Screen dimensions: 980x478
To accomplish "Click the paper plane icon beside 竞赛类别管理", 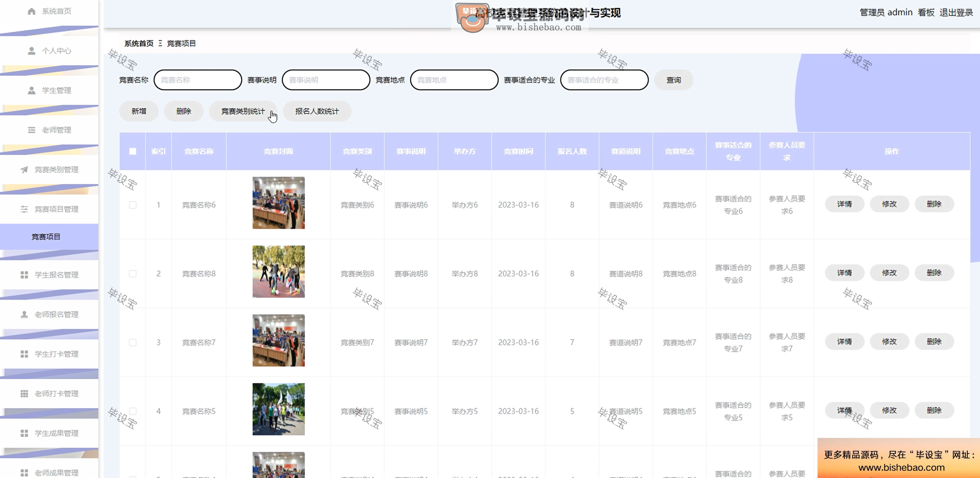I will click(x=24, y=170).
